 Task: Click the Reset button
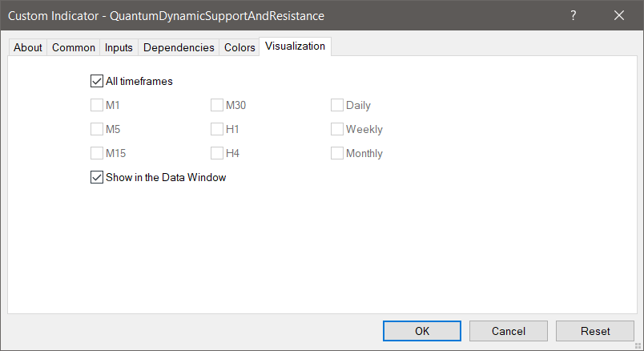(x=595, y=331)
